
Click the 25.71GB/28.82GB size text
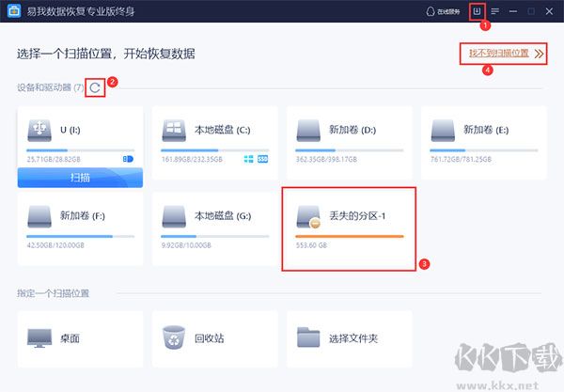coord(54,159)
